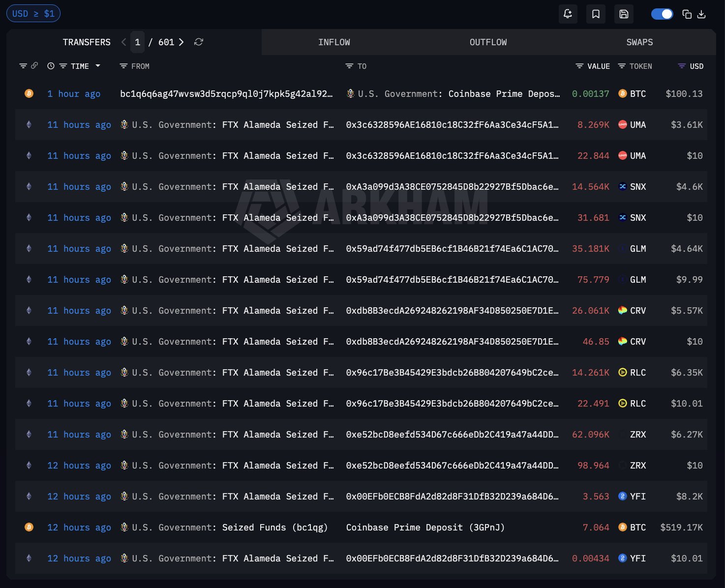725x588 pixels.
Task: Open the VALUE column filter
Action: [x=579, y=66]
